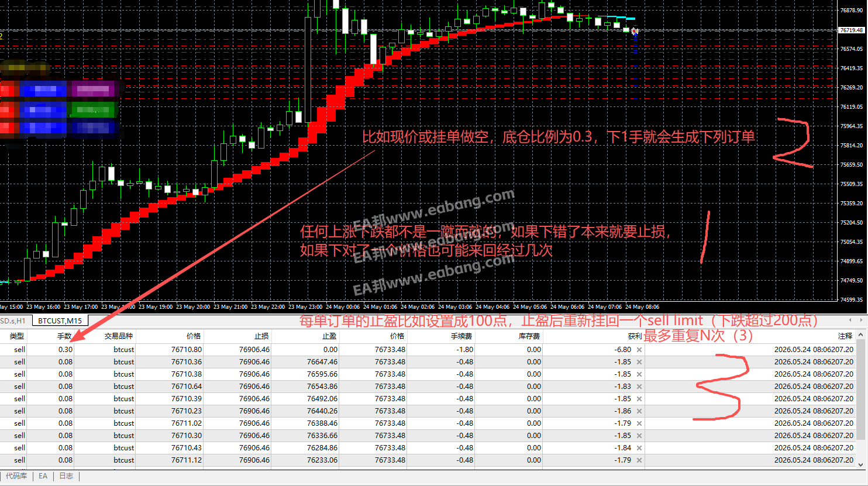Close the sell order opened at 76710.36

(x=639, y=362)
